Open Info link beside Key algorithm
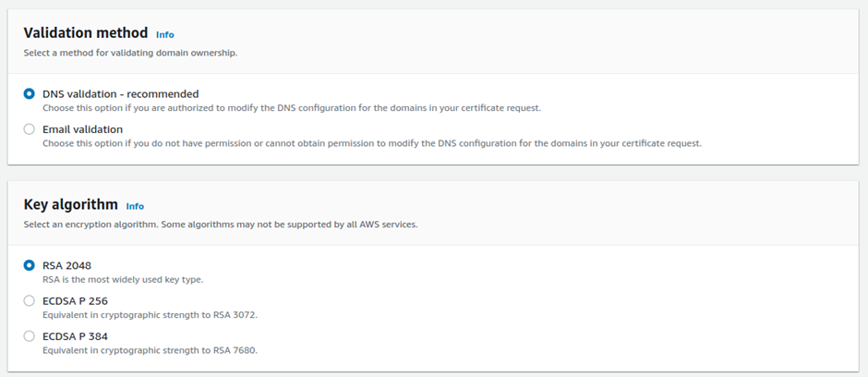The image size is (868, 377). tap(135, 206)
